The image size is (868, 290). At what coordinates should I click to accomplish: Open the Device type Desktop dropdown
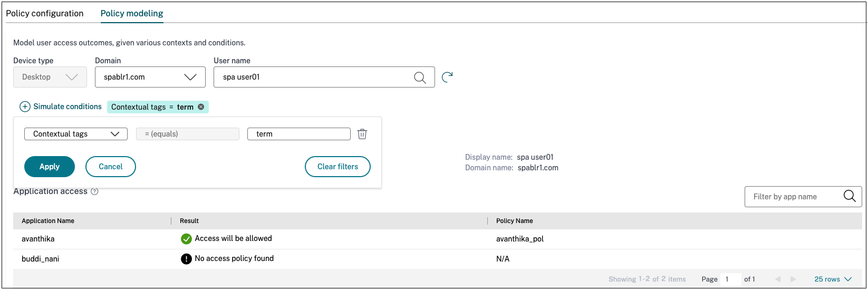pos(50,77)
